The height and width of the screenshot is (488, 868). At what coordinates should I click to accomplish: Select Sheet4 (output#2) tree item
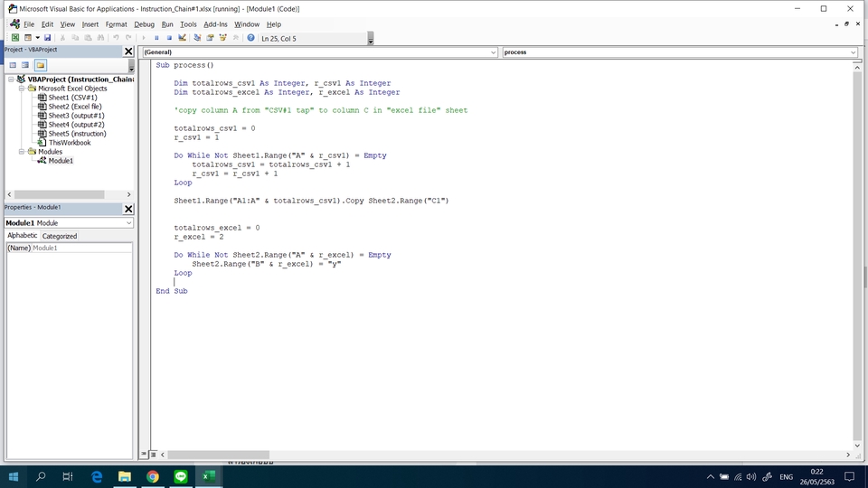click(x=76, y=125)
